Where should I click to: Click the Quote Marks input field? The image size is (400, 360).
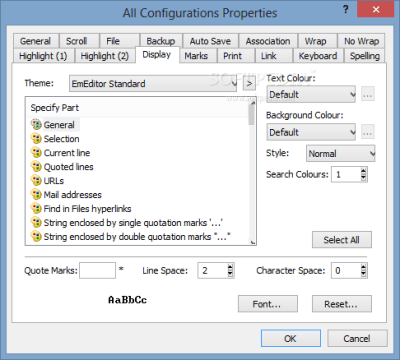[x=97, y=270]
